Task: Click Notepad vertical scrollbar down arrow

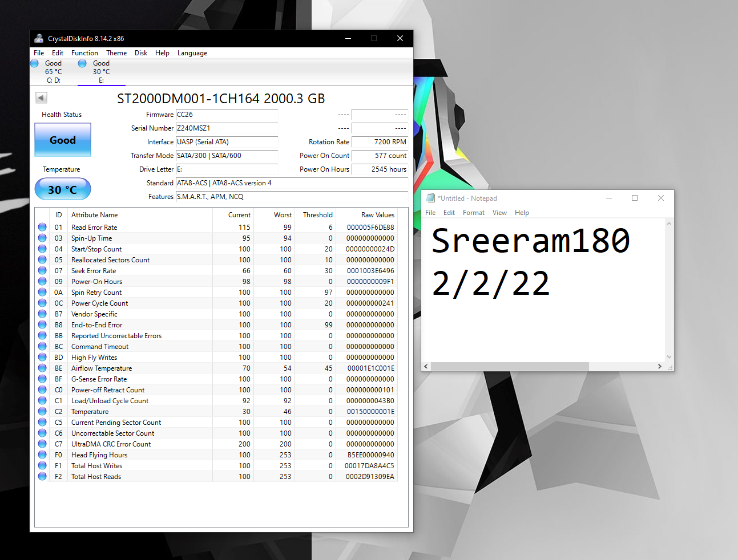Action: click(670, 357)
